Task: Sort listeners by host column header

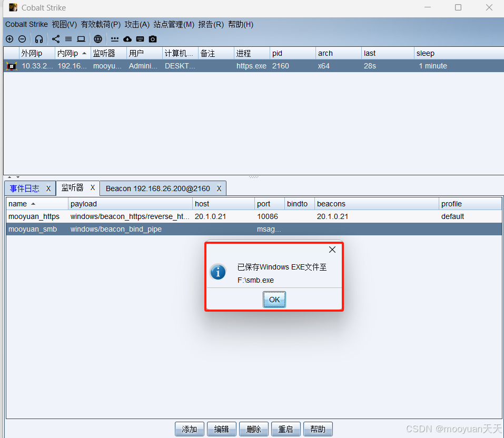Action: click(x=223, y=204)
